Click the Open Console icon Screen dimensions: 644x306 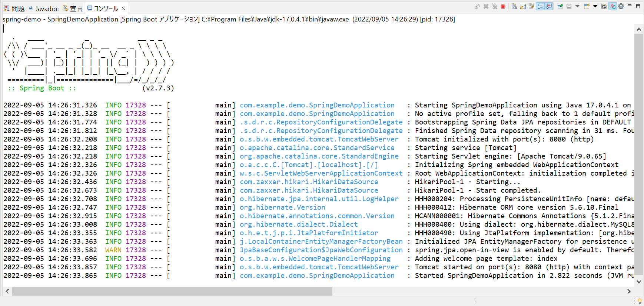point(587,6)
